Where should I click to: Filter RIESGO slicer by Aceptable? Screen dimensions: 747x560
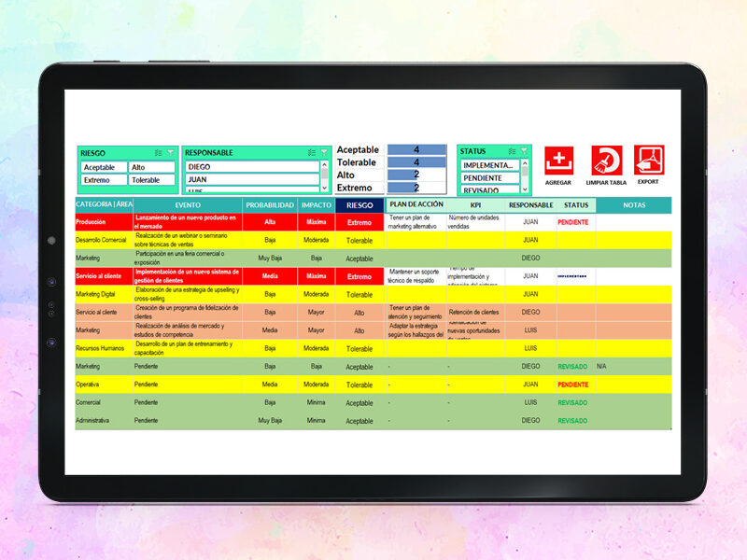click(x=104, y=167)
